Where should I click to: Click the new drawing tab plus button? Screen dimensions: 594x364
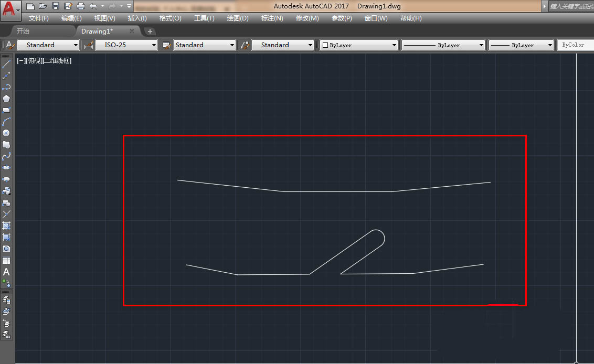coord(150,31)
